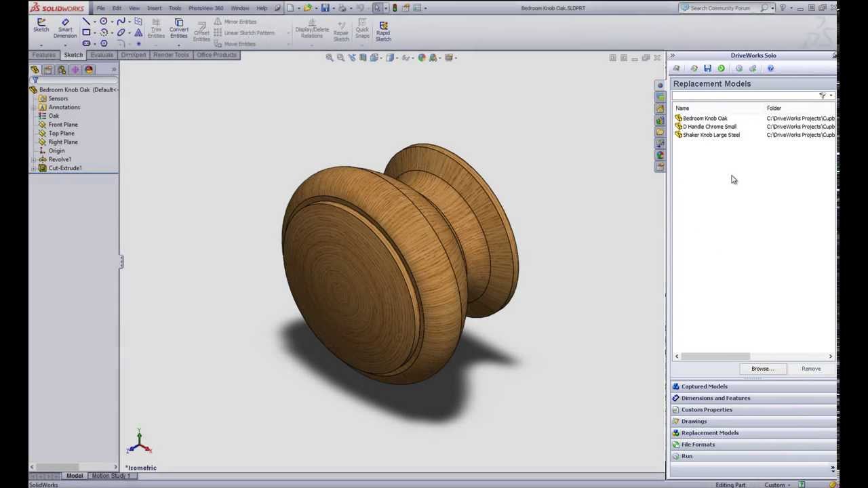
Task: Open the Quick Snaps tool
Action: [362, 28]
